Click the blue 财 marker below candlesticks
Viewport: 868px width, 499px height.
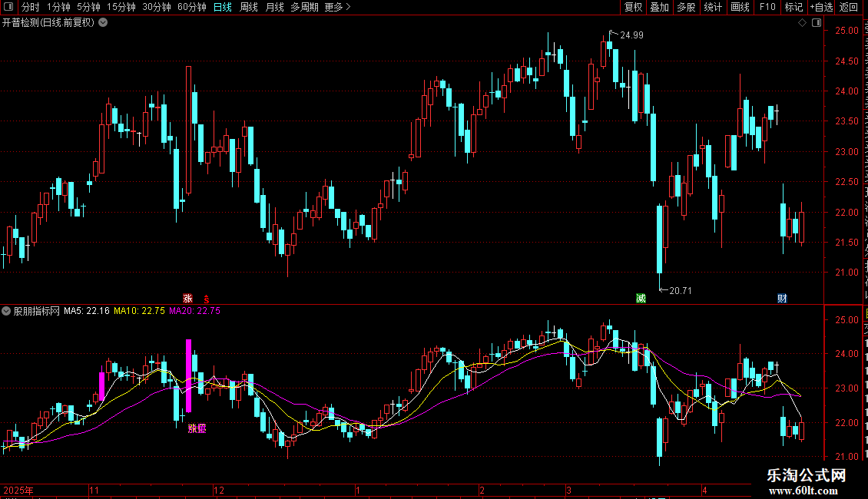782,298
